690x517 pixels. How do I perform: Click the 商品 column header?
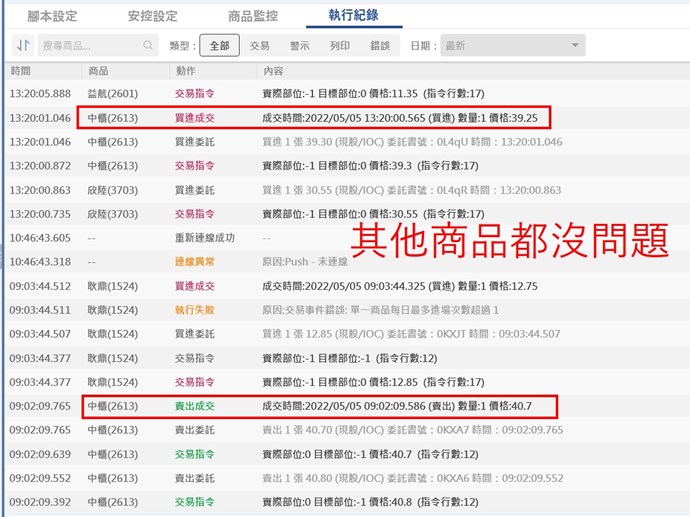(x=98, y=71)
